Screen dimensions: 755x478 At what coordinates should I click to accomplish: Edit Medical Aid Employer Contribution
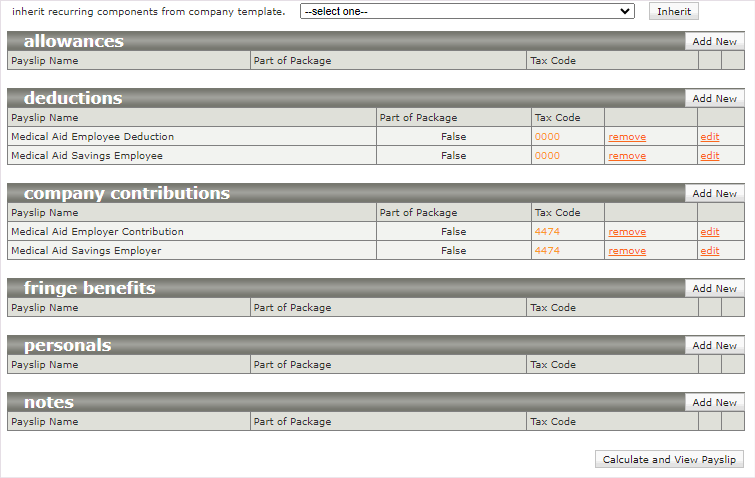[709, 232]
